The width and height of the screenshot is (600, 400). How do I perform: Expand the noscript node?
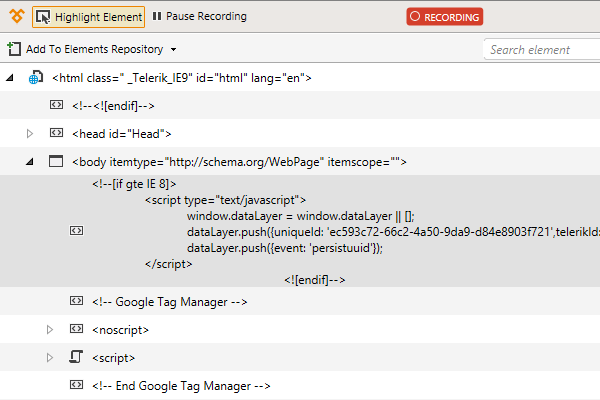point(50,330)
